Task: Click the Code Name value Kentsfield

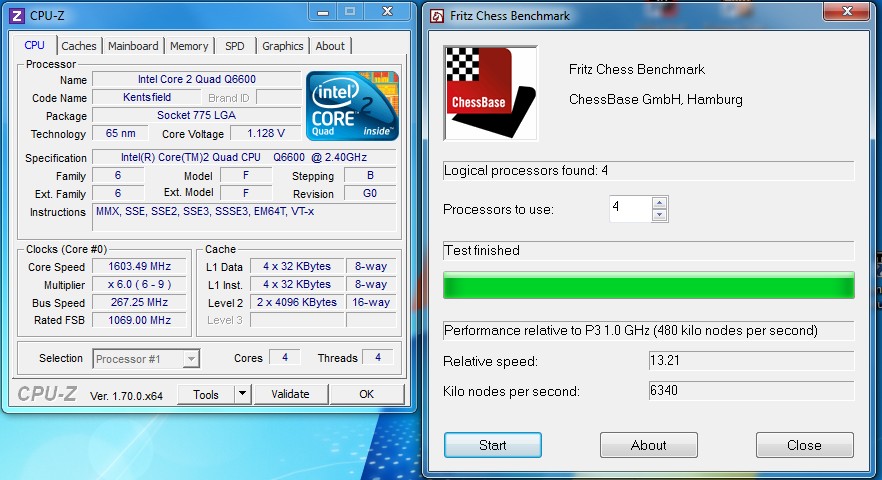Action: 147,97
